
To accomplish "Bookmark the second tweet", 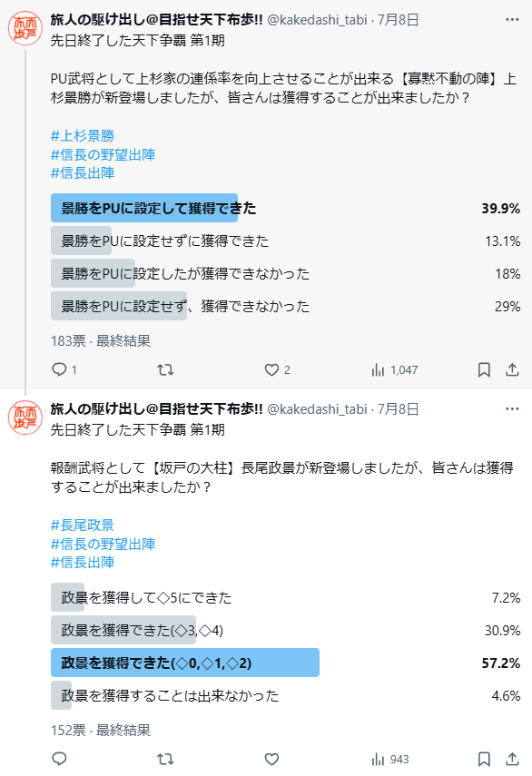I will (x=484, y=759).
